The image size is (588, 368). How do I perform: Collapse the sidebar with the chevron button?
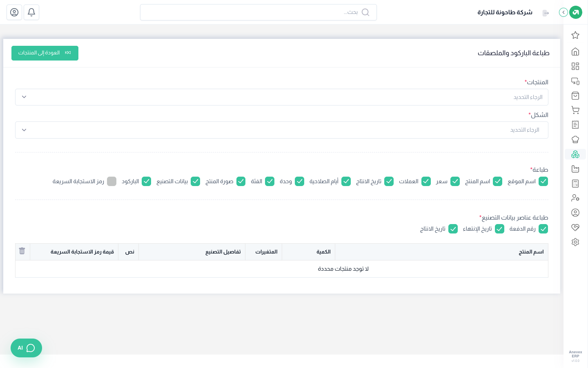click(563, 12)
